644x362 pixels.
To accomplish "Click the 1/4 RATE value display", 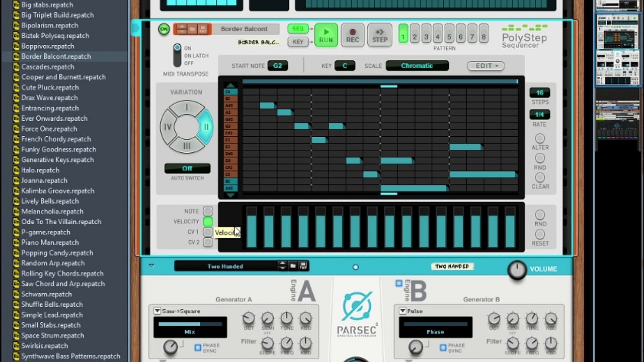I will (x=540, y=115).
